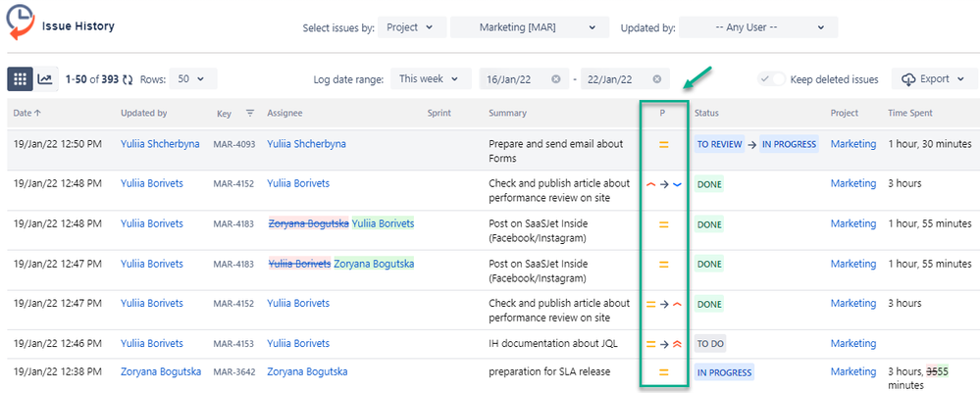Image resolution: width=980 pixels, height=393 pixels.
Task: Click the Date column sort arrow
Action: [x=37, y=113]
